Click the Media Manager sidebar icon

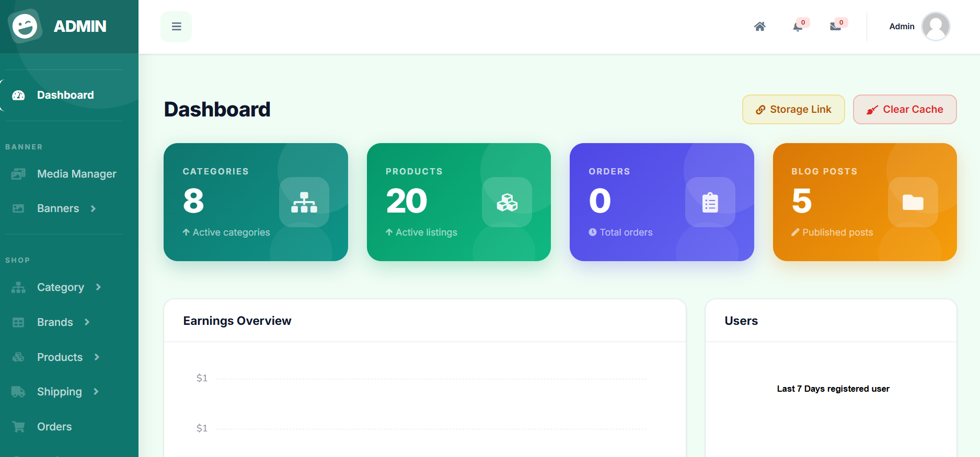pyautogui.click(x=18, y=174)
